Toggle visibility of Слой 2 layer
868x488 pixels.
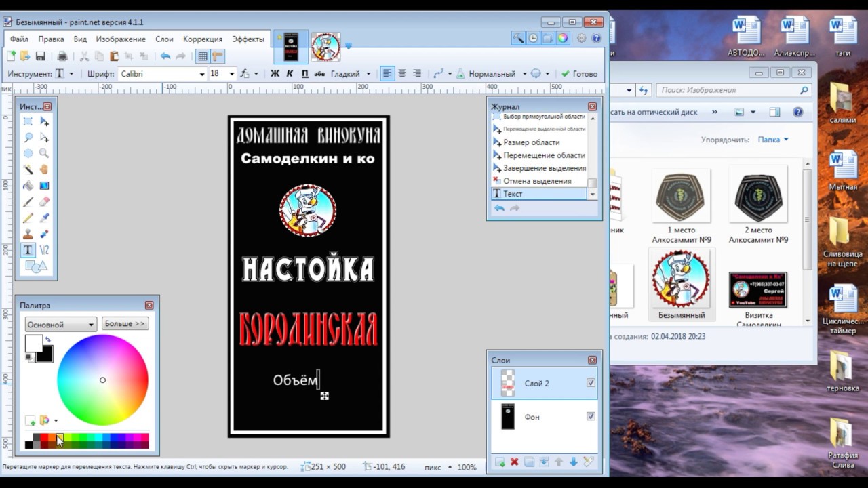click(591, 383)
